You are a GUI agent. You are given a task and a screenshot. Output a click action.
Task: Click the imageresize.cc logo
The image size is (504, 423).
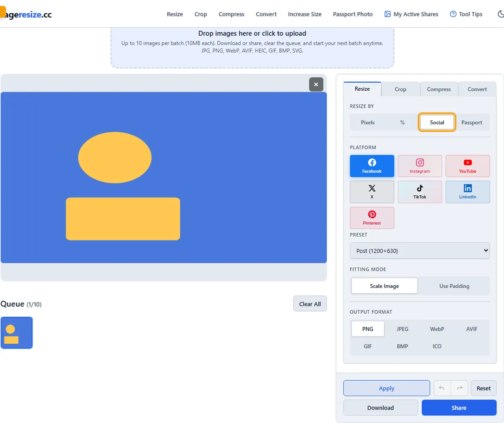26,14
